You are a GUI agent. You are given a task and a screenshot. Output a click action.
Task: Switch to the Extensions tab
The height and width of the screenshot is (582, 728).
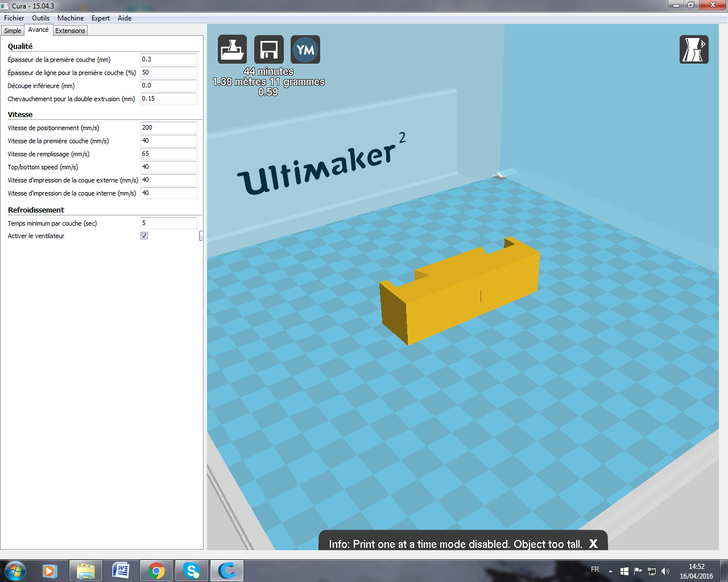pos(70,31)
